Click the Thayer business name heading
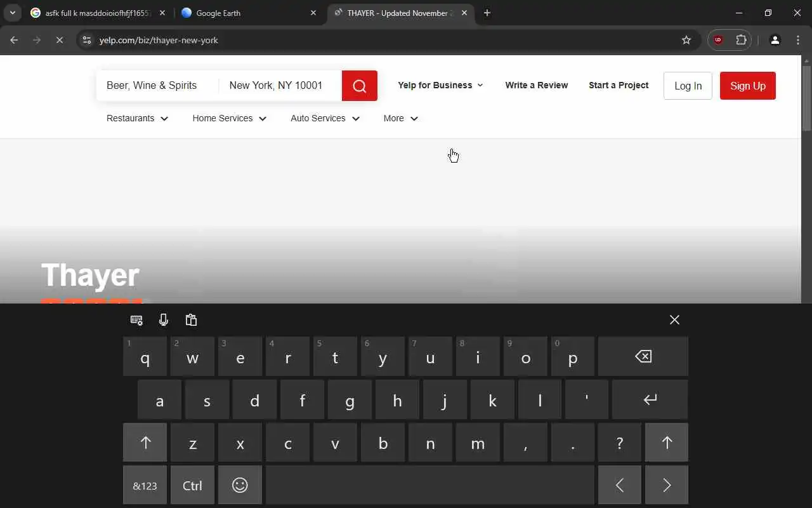This screenshot has width=812, height=508. (90, 275)
